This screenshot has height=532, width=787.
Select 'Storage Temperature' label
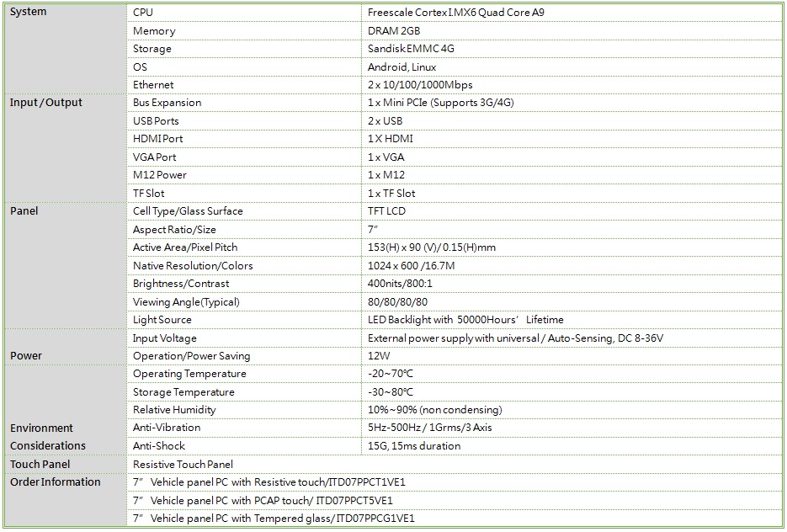pyautogui.click(x=183, y=392)
